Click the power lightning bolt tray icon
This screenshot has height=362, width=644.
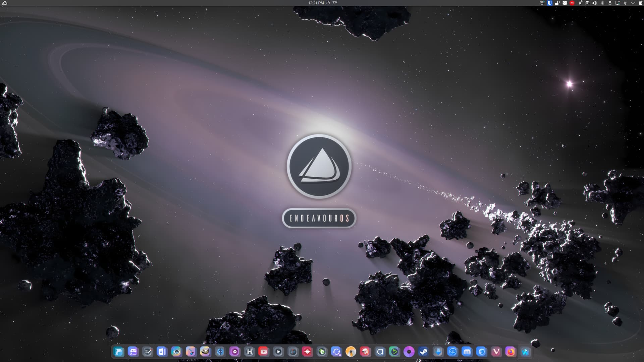pyautogui.click(x=625, y=3)
